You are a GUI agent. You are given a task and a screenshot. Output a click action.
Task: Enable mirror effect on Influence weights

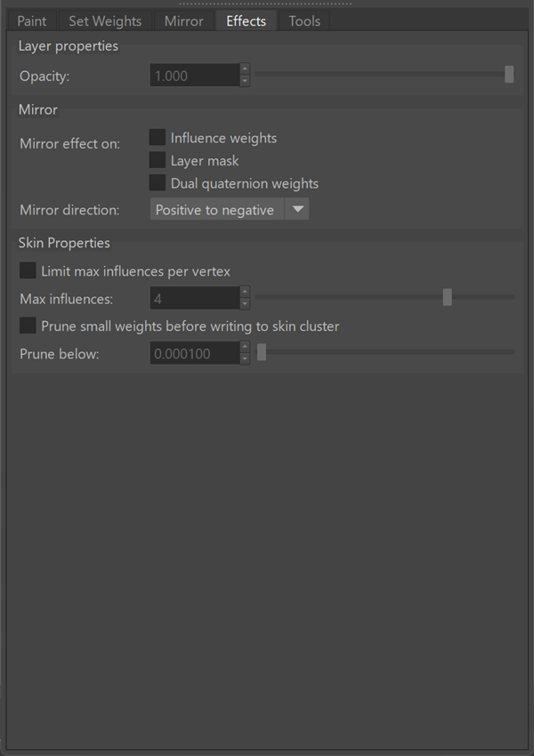coord(158,137)
